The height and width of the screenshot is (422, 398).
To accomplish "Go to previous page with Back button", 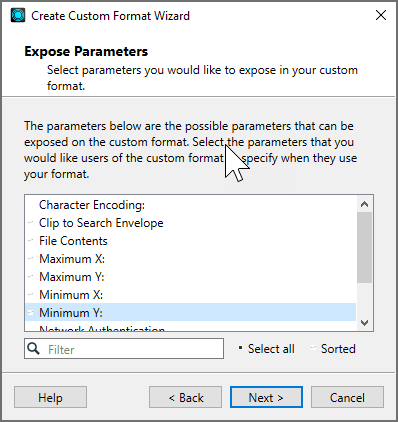I will click(x=186, y=397).
